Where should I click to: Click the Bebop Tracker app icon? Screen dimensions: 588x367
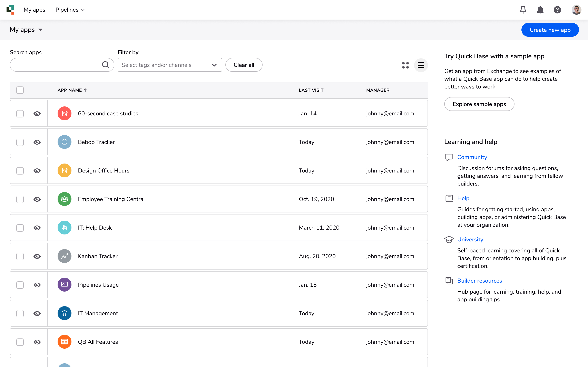(x=64, y=142)
